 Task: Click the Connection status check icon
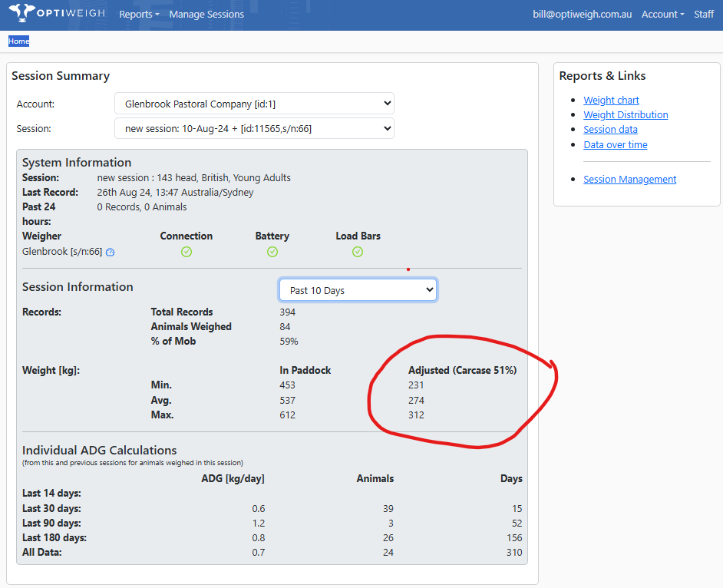(187, 252)
